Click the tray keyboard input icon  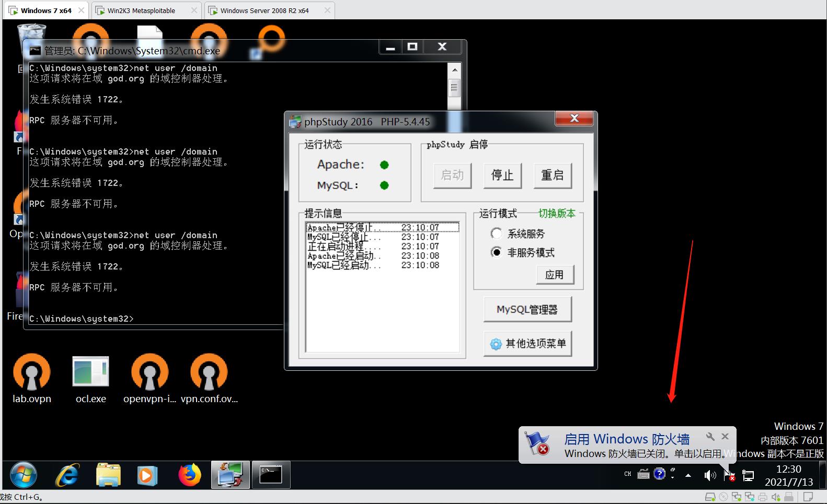(x=644, y=474)
